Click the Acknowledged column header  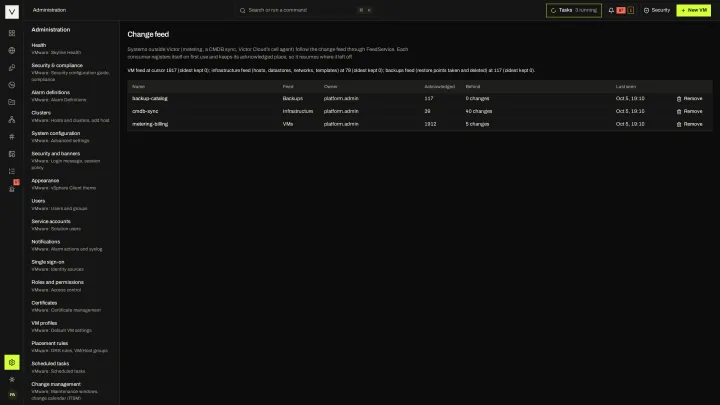(x=439, y=86)
